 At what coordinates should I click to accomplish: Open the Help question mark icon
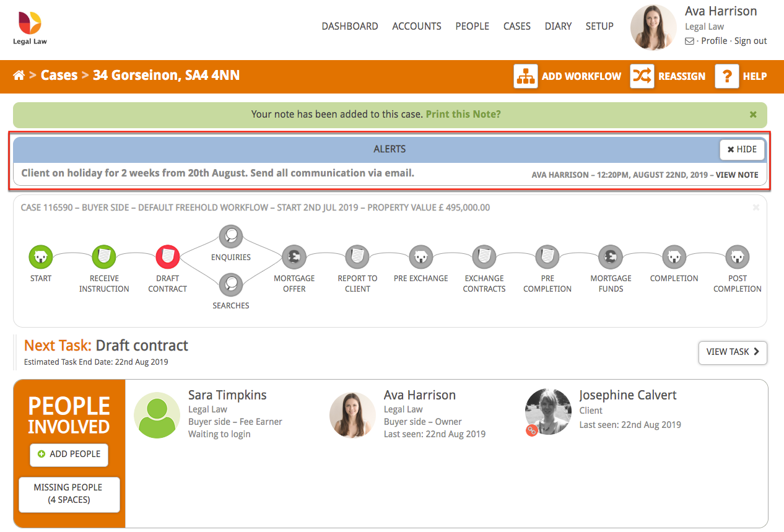coord(726,76)
